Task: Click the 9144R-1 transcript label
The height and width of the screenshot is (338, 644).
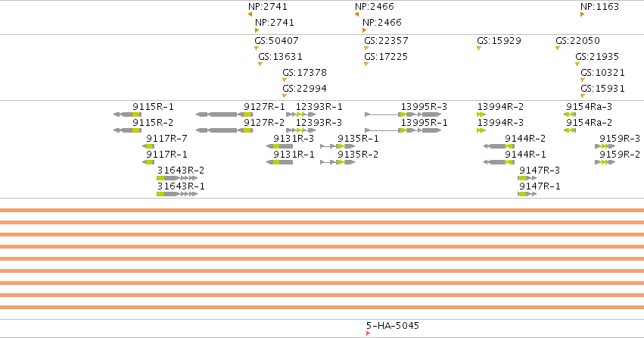Action: coord(525,155)
